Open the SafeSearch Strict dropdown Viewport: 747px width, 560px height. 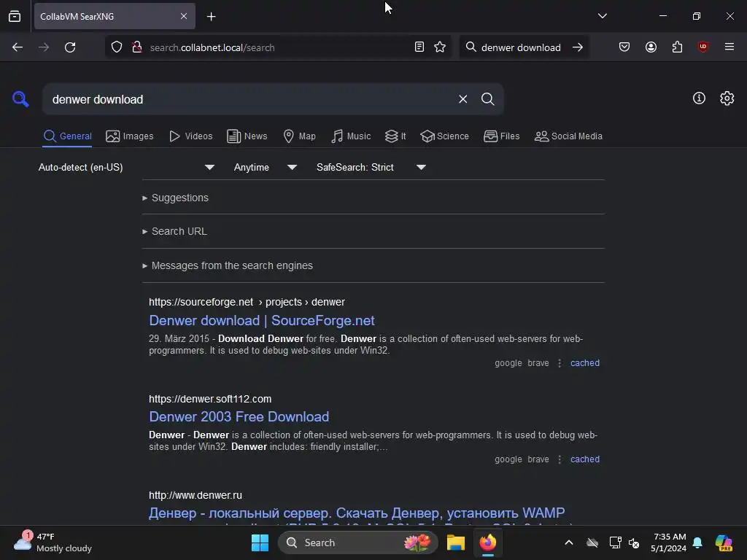(371, 167)
